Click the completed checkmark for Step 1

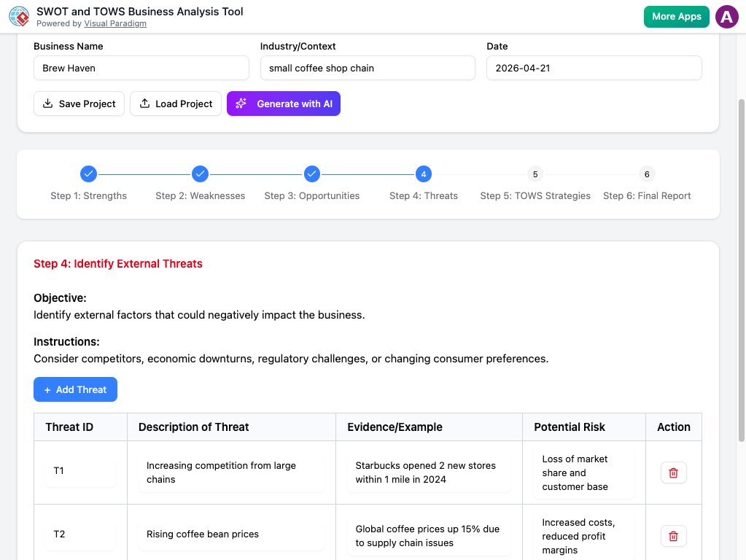pyautogui.click(x=88, y=174)
